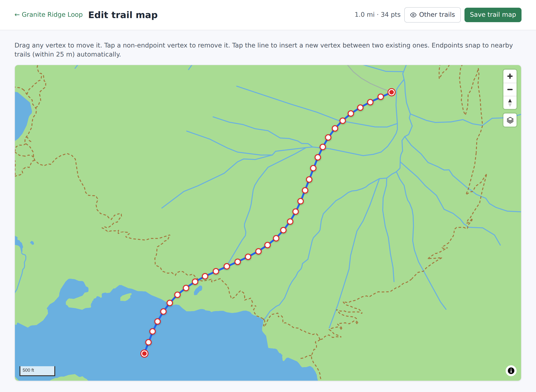This screenshot has height=392, width=536.
Task: Click the Edit trail map heading
Action: click(x=123, y=15)
